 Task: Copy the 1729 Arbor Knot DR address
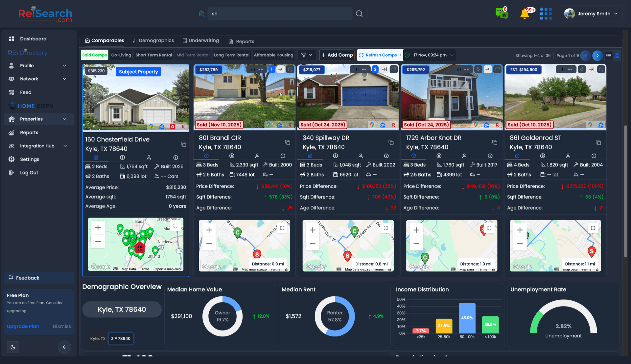click(x=495, y=142)
